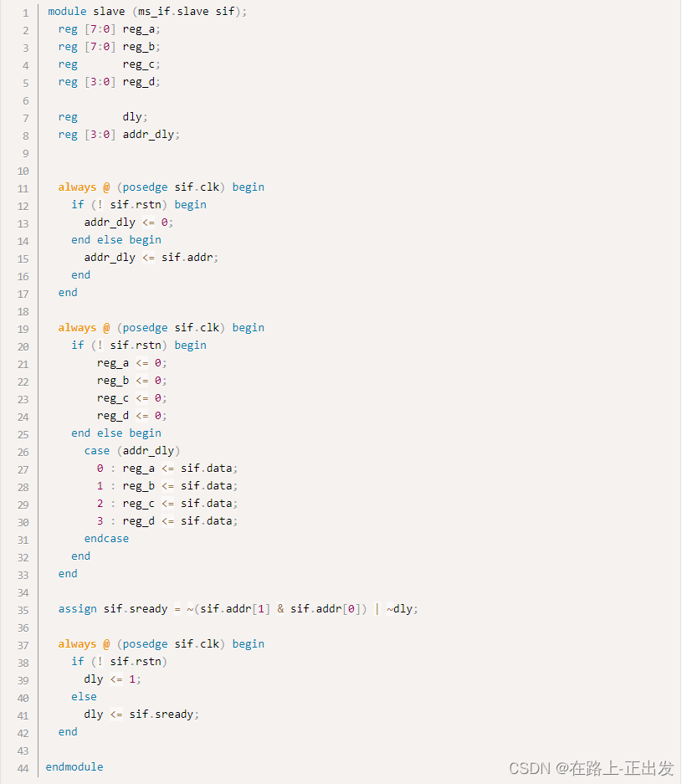This screenshot has height=784, width=687.
Task: Click line number 19 in the gutter
Action: [23, 330]
